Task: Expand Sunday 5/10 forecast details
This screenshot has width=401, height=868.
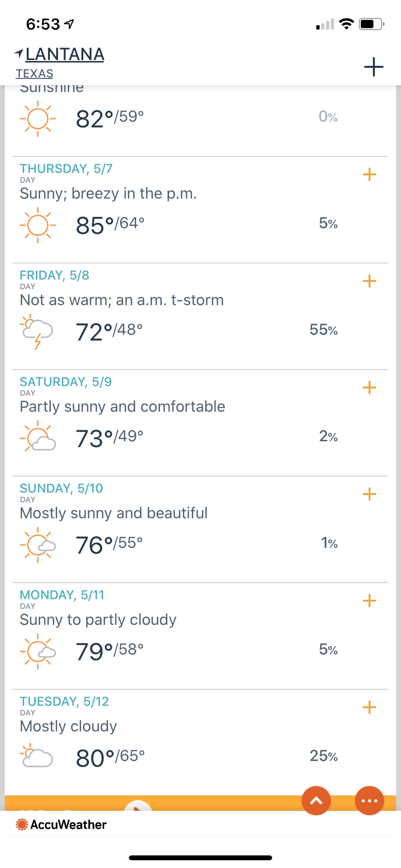Action: tap(369, 494)
